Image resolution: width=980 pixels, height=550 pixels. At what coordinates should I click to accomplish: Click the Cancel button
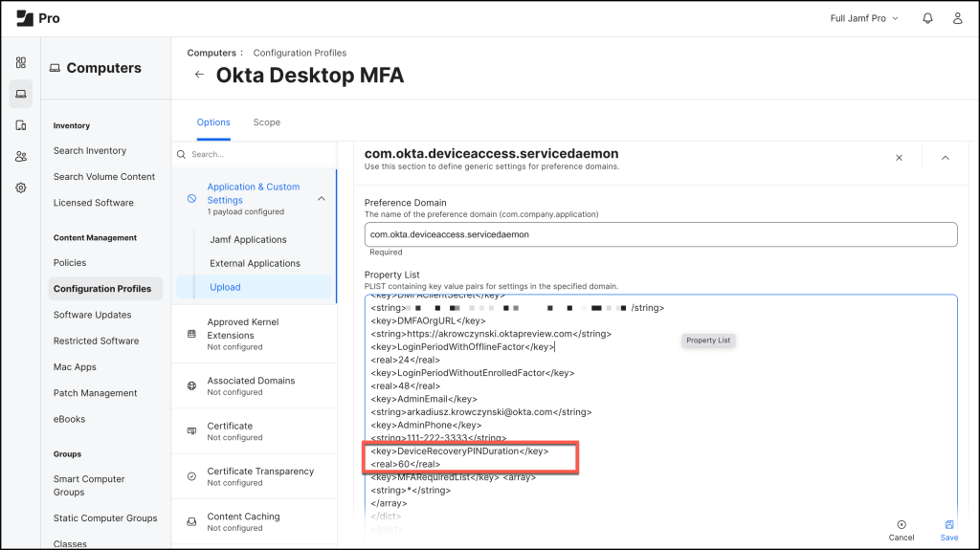902,530
